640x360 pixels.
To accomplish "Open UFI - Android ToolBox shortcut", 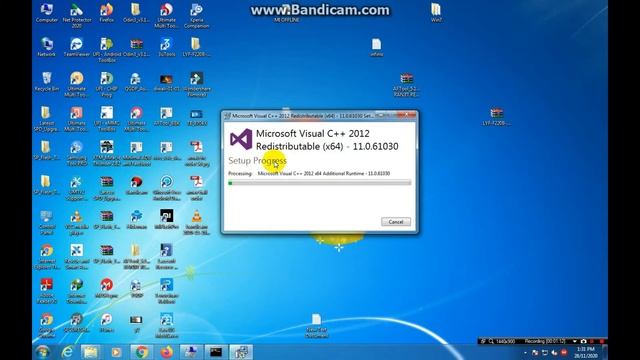I will click(x=107, y=50).
